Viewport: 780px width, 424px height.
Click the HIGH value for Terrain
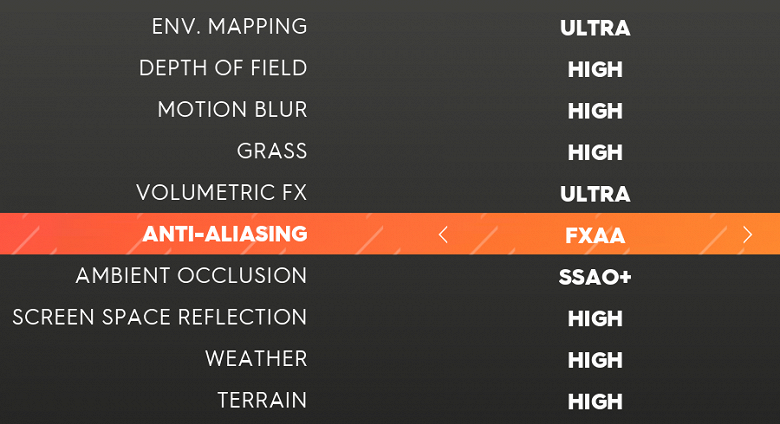click(595, 402)
